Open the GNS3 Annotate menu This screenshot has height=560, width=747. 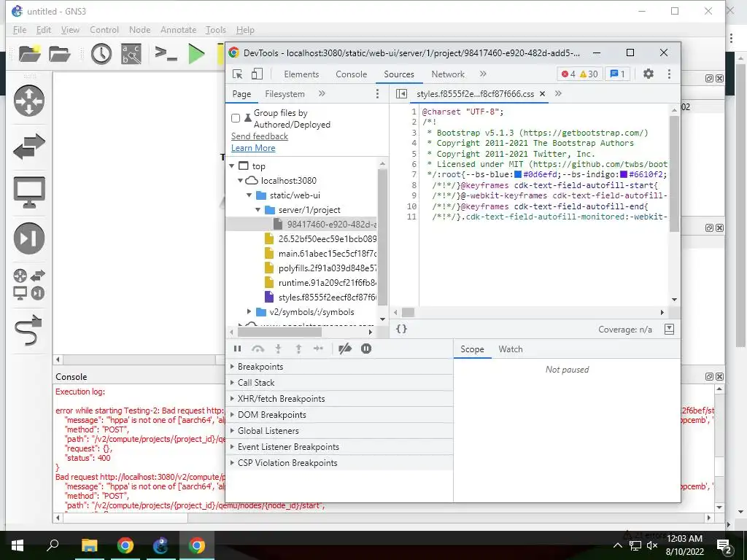point(178,29)
